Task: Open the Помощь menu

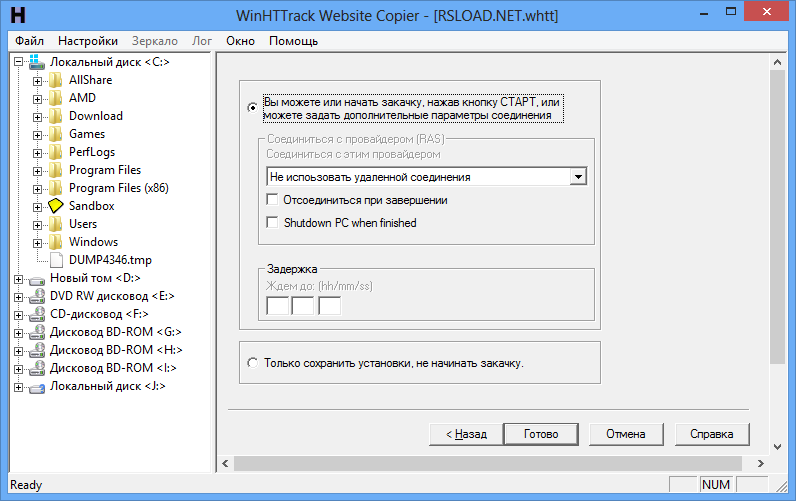Action: [x=293, y=41]
